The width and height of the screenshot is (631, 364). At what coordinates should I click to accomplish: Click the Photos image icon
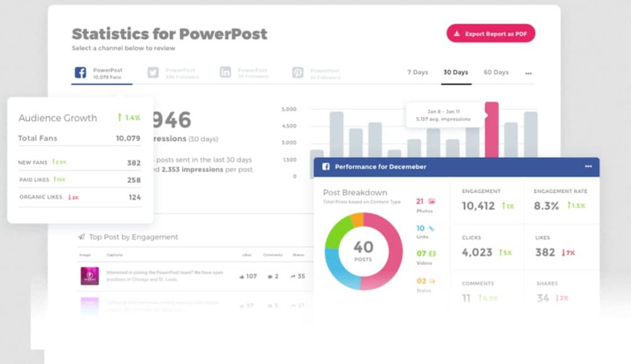pyautogui.click(x=431, y=201)
